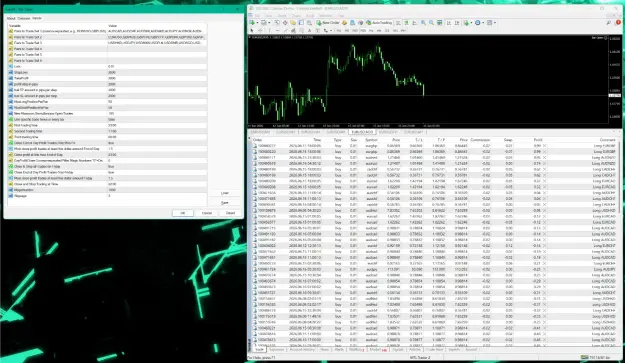This screenshot has height=363, width=625.
Task: Expand the Templates dropdown arrow
Action: [495, 23]
